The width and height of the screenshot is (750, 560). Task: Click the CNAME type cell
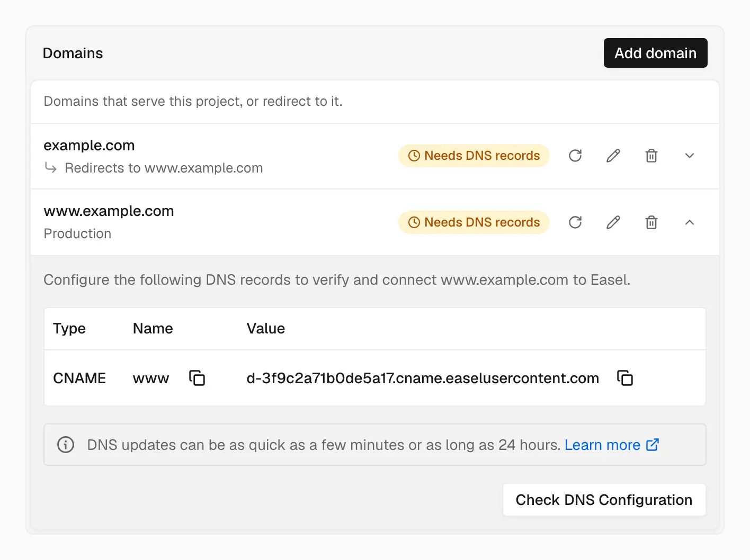(79, 378)
